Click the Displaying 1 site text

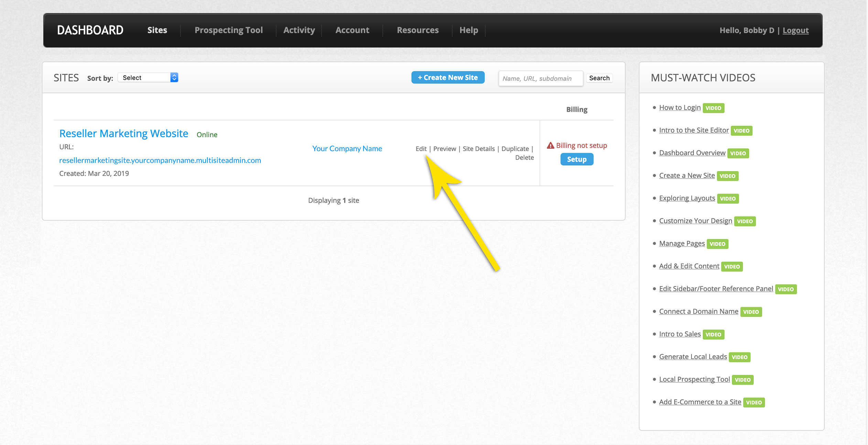[334, 200]
